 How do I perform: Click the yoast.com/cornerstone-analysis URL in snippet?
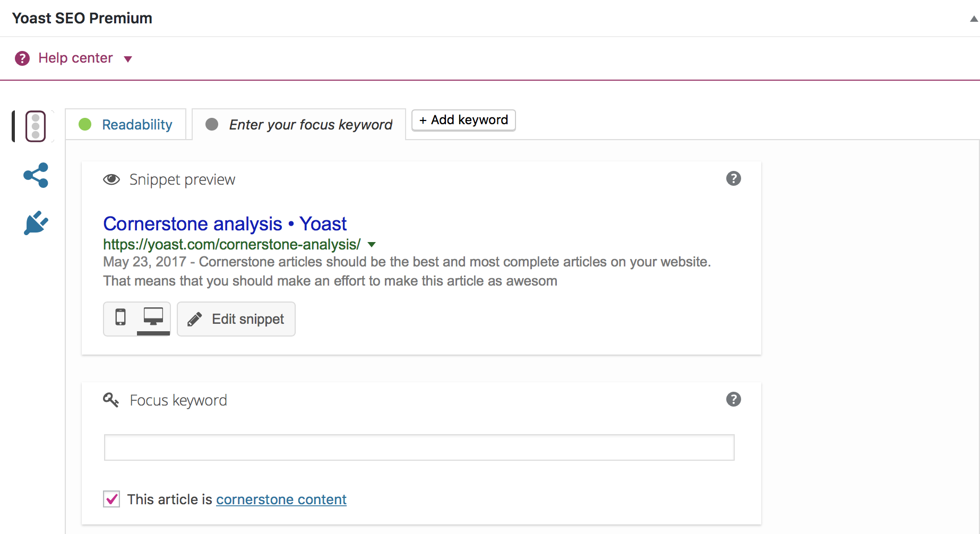[x=231, y=244]
